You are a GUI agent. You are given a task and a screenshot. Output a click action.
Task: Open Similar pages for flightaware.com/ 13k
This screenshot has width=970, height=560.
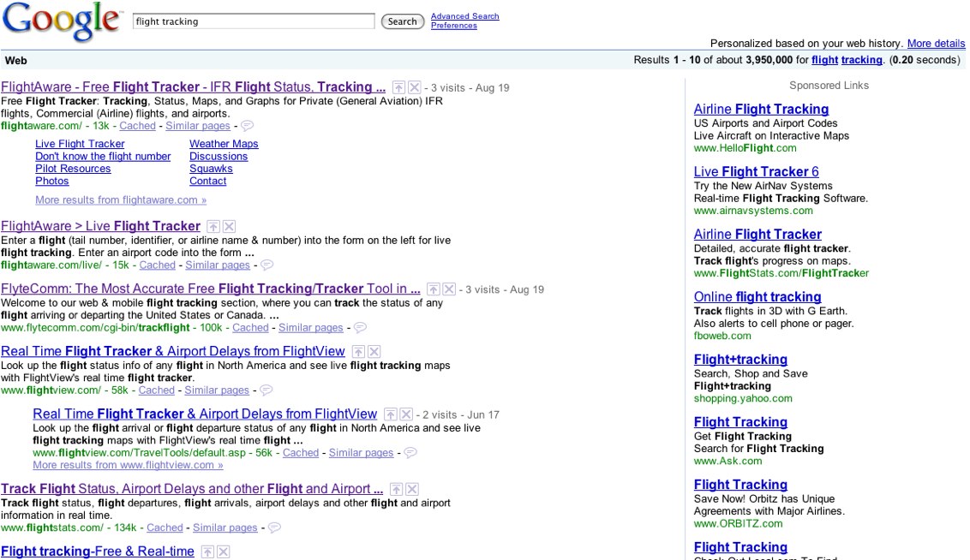(x=197, y=126)
